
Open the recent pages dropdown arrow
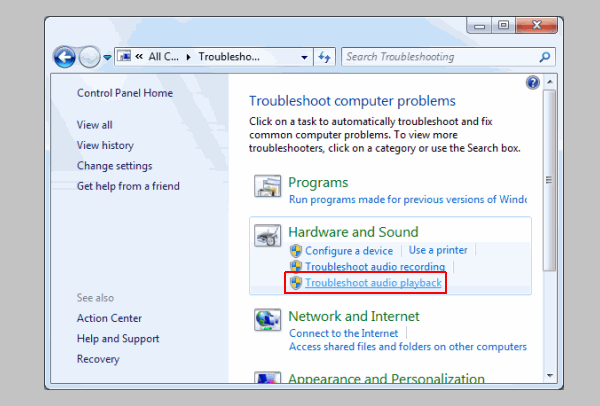pos(107,58)
